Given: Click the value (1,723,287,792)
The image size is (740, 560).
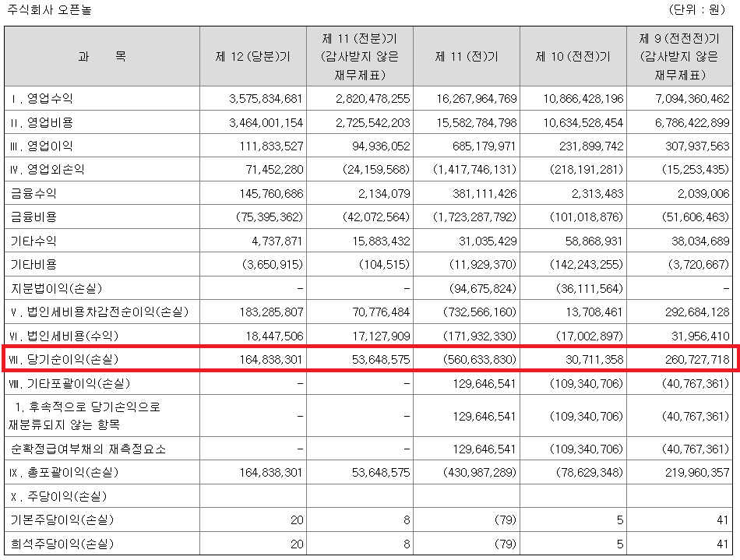Looking at the screenshot, I should (x=475, y=217).
